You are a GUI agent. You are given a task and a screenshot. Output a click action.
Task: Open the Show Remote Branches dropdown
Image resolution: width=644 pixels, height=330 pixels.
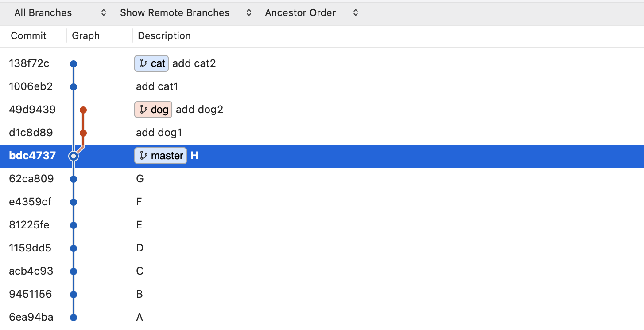point(186,13)
